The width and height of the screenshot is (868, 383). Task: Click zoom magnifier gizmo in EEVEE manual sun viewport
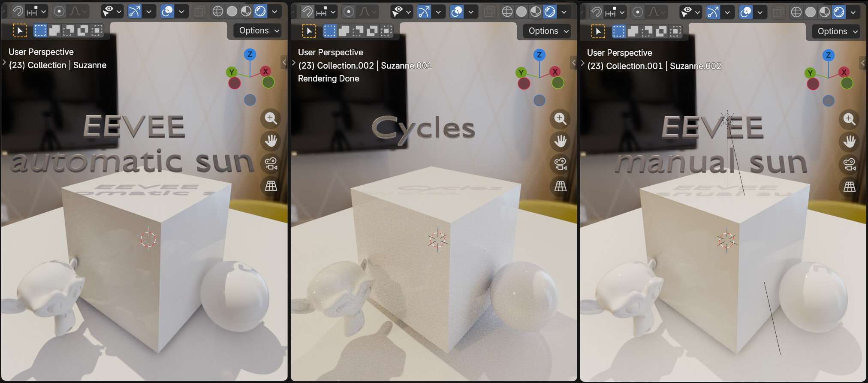tap(849, 119)
